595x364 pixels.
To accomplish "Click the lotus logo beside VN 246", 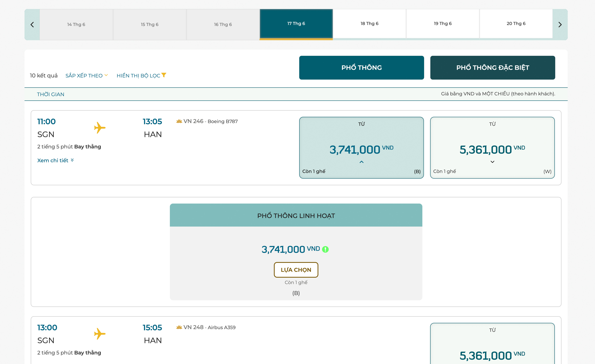I will pyautogui.click(x=179, y=121).
